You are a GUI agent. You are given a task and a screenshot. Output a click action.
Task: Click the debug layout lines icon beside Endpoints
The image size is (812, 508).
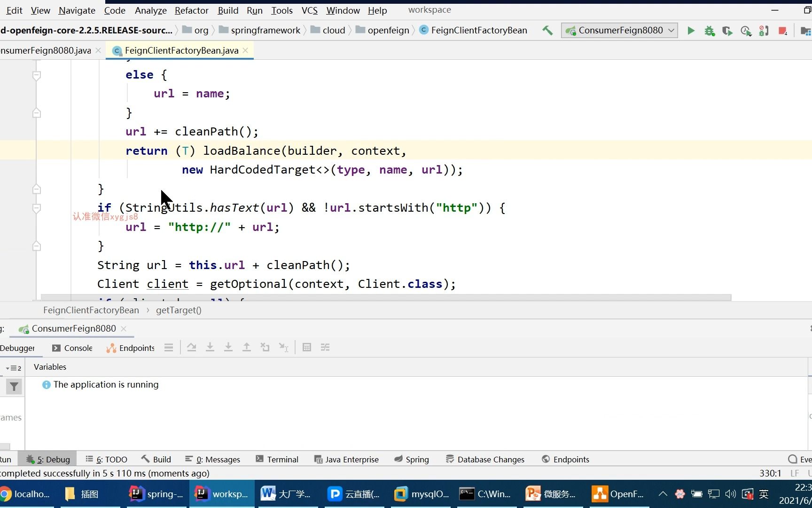click(x=169, y=348)
